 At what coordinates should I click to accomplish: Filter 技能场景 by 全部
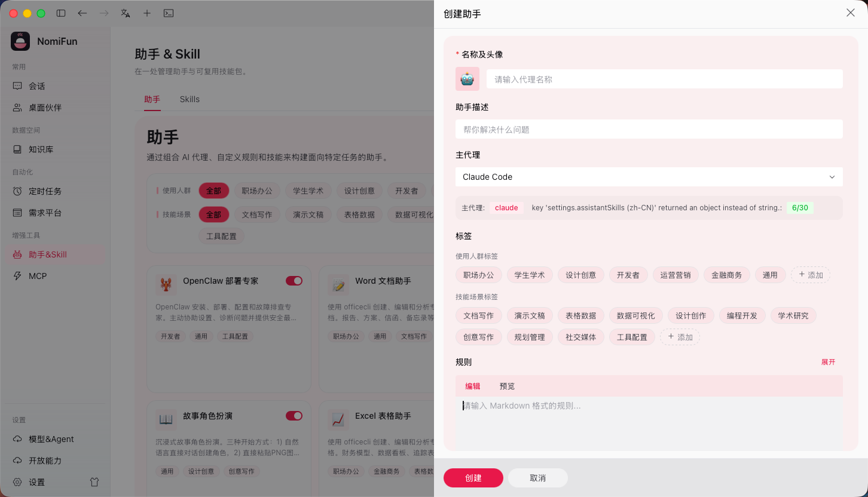(x=214, y=214)
